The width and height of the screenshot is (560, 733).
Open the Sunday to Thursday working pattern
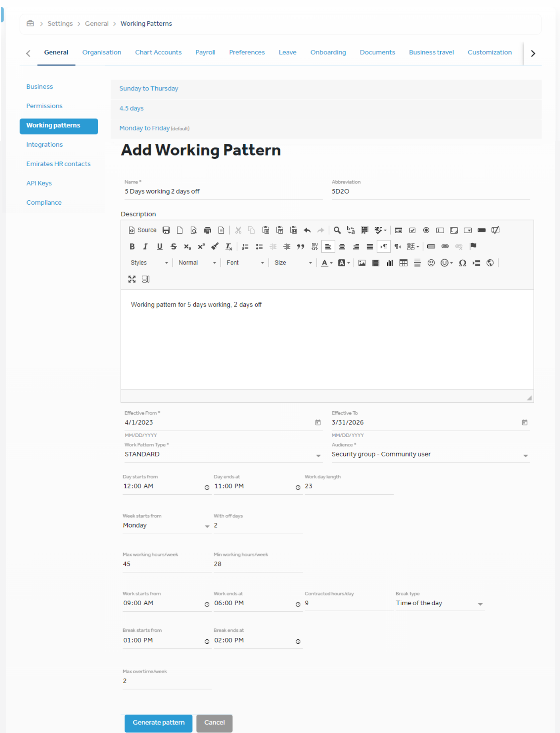(149, 88)
